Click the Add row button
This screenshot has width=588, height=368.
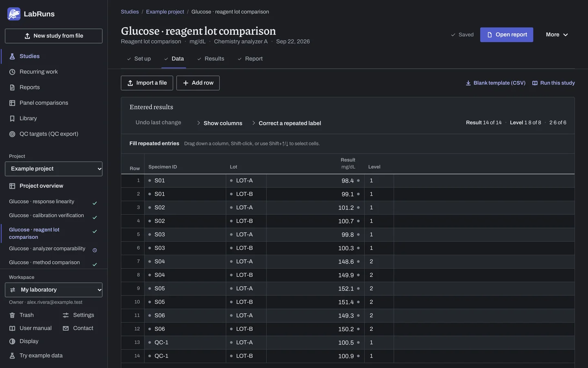198,83
